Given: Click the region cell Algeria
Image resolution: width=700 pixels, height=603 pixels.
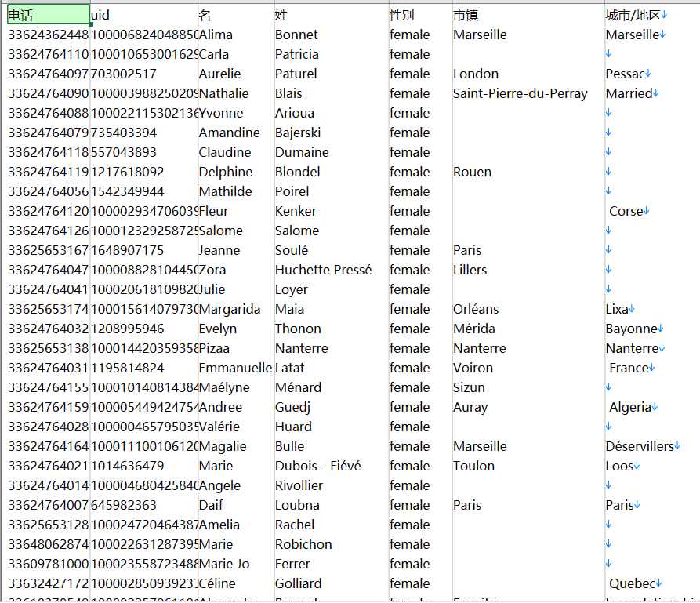Looking at the screenshot, I should coord(651,408).
